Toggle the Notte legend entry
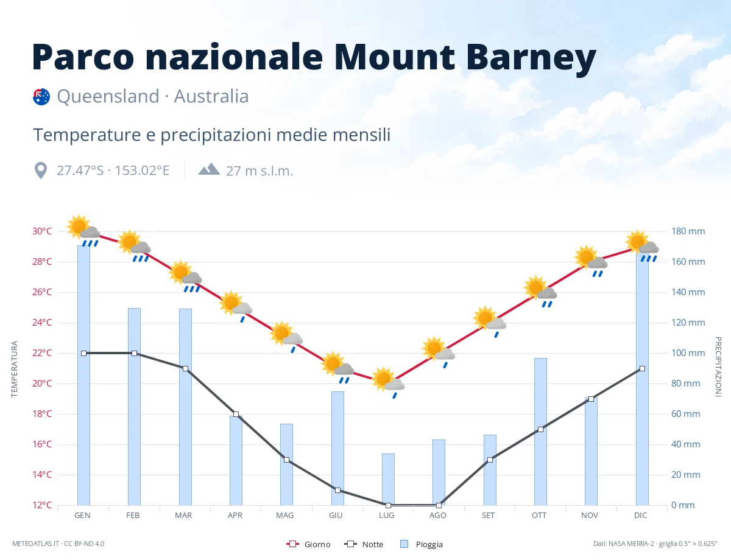Screen dimensions: 731x560 [x=364, y=544]
